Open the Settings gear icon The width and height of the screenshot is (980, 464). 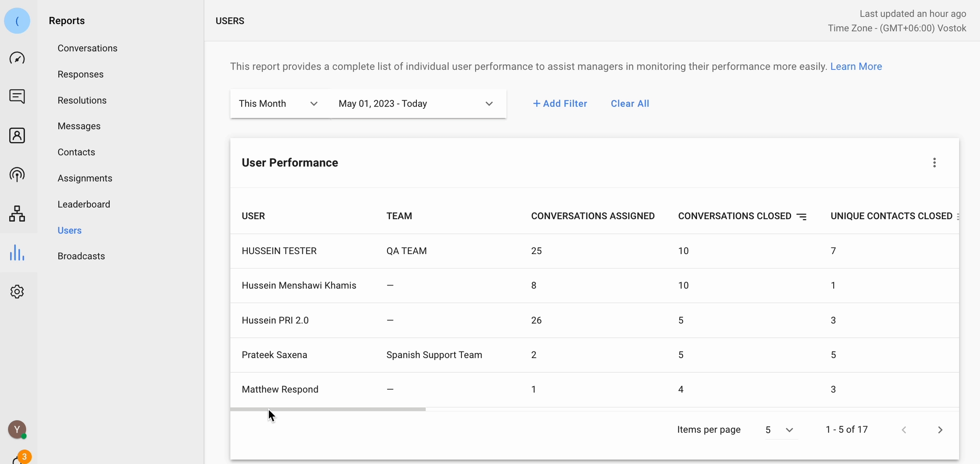(17, 291)
